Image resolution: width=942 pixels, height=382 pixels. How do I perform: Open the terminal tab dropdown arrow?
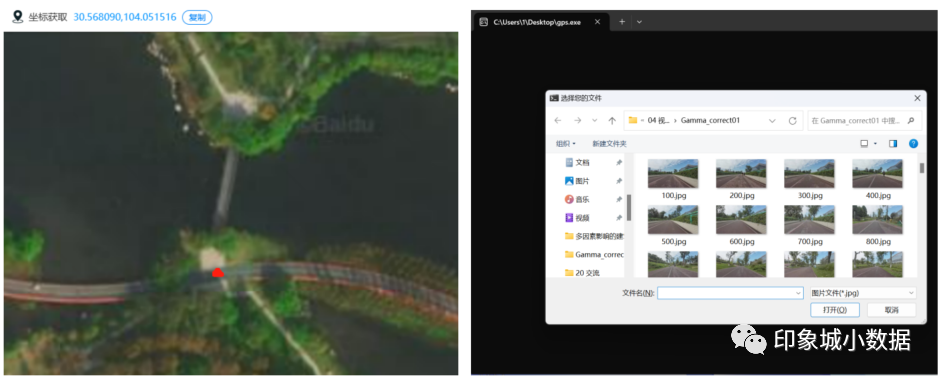639,22
